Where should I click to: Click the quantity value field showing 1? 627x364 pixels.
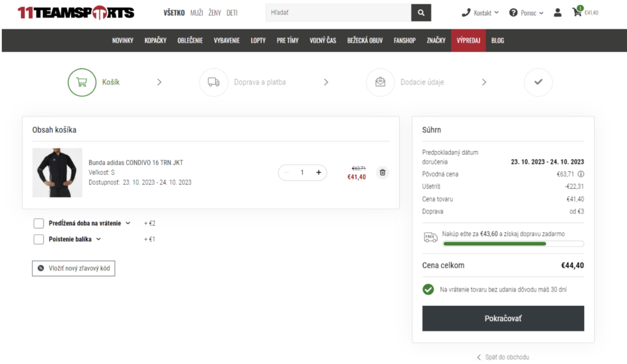pos(302,173)
